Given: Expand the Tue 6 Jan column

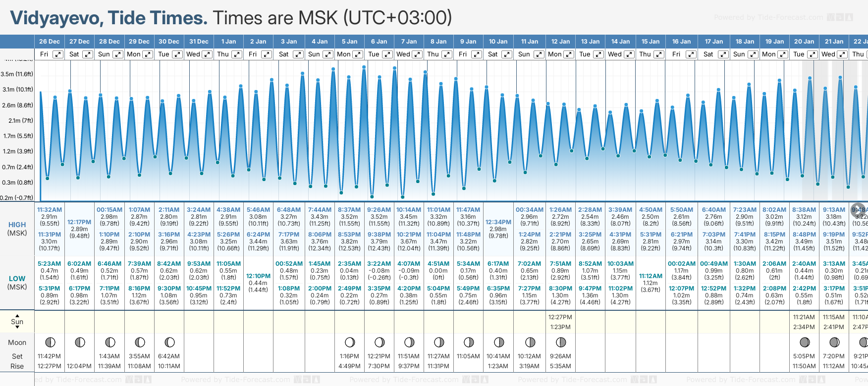Looking at the screenshot, I should pos(387,54).
